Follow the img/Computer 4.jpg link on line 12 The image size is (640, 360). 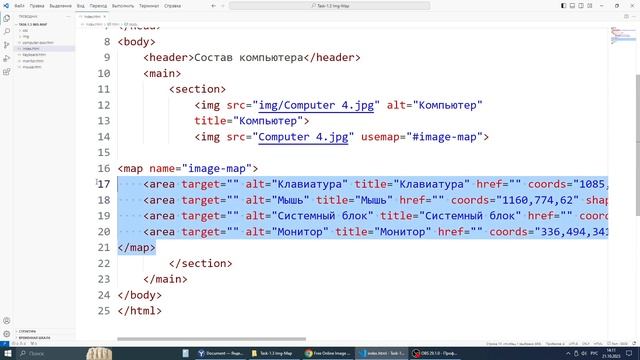pyautogui.click(x=316, y=105)
